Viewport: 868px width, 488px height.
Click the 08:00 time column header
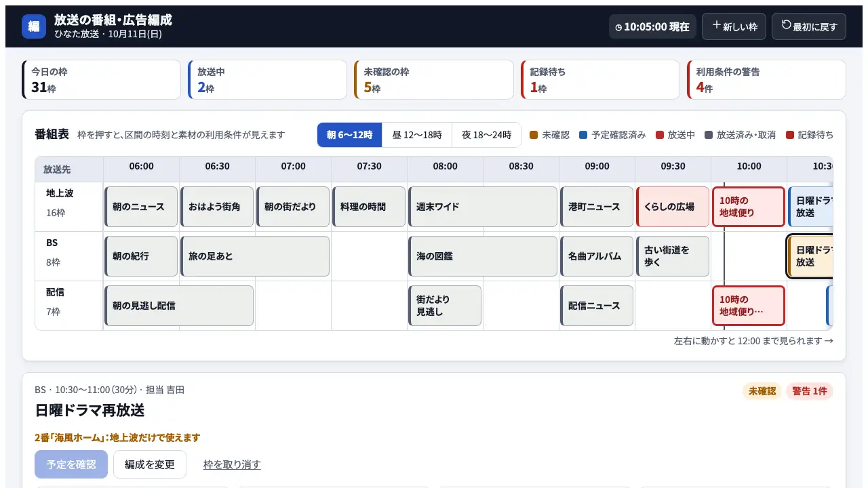[x=445, y=169]
